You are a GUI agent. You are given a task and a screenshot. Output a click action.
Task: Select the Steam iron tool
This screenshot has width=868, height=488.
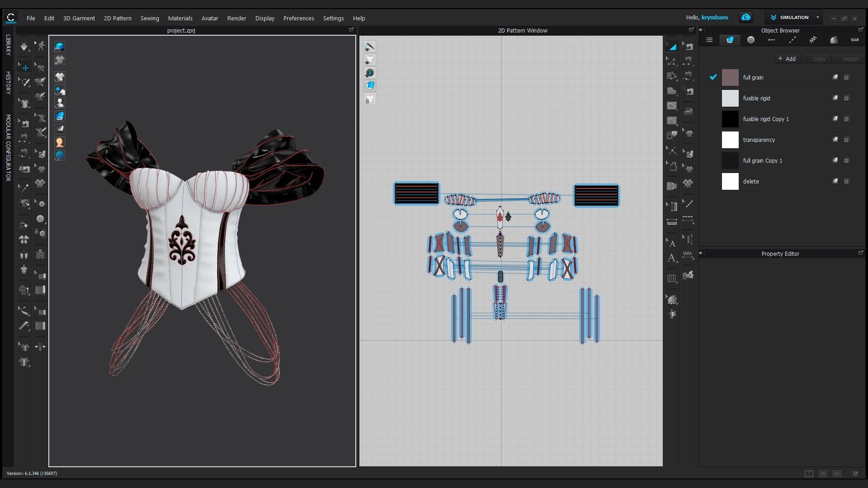688,111
